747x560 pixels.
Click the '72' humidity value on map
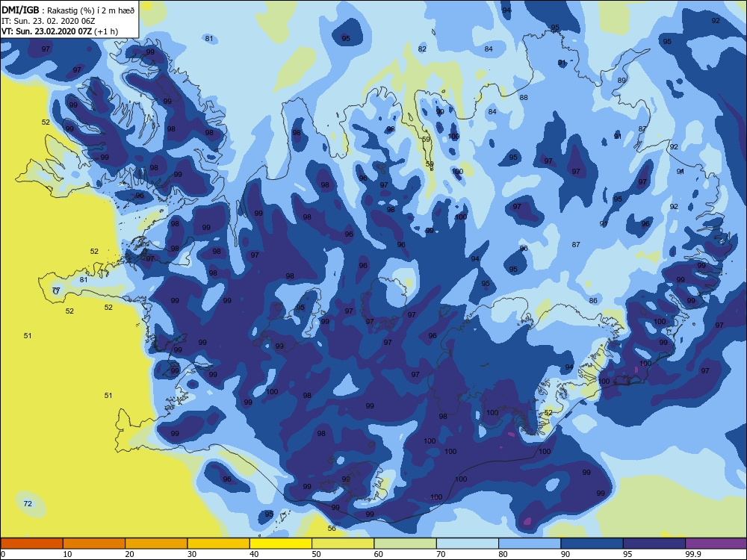pos(28,503)
